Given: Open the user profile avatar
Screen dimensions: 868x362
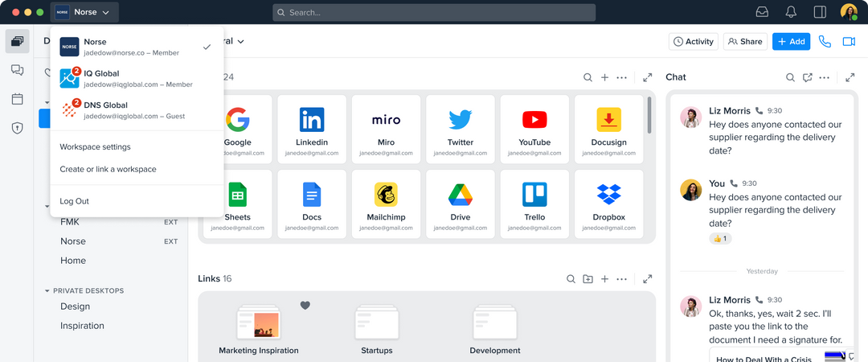Looking at the screenshot, I should [849, 12].
